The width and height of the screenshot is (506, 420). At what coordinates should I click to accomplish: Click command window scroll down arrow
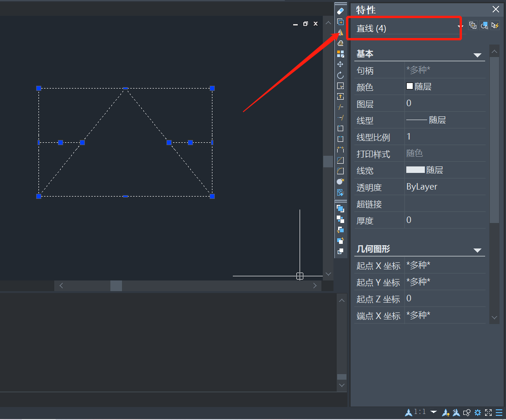[x=342, y=385]
